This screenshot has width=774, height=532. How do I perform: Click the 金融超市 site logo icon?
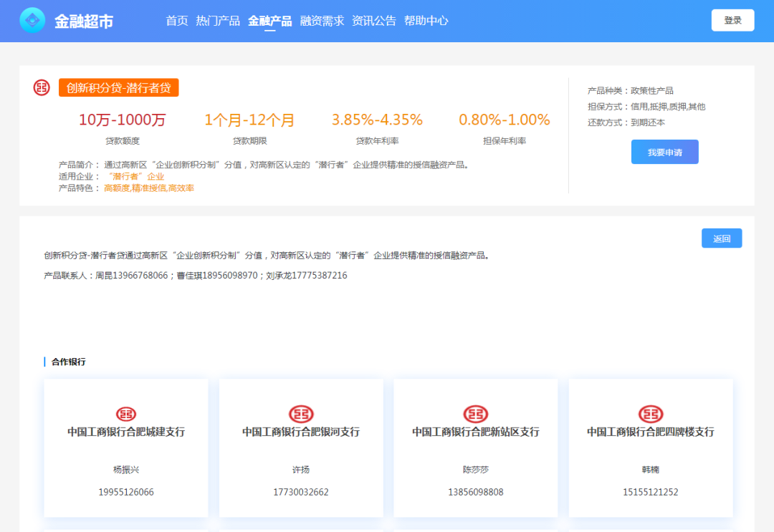point(32,21)
